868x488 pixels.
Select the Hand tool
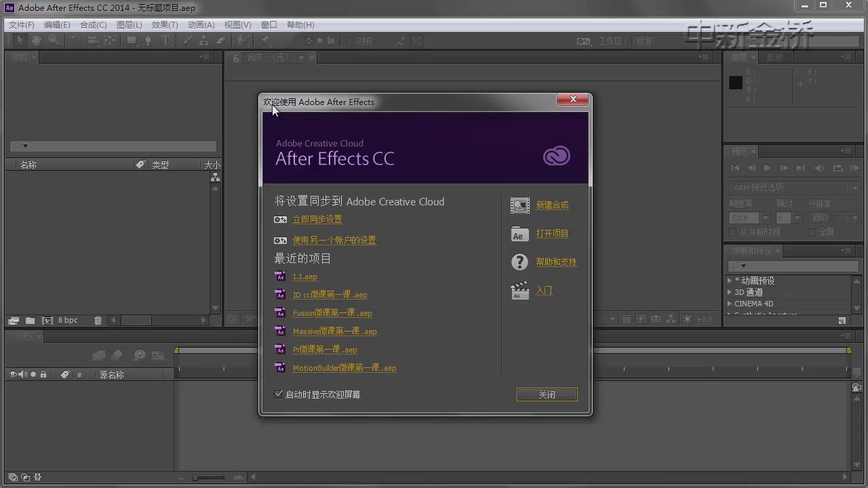pyautogui.click(x=37, y=41)
